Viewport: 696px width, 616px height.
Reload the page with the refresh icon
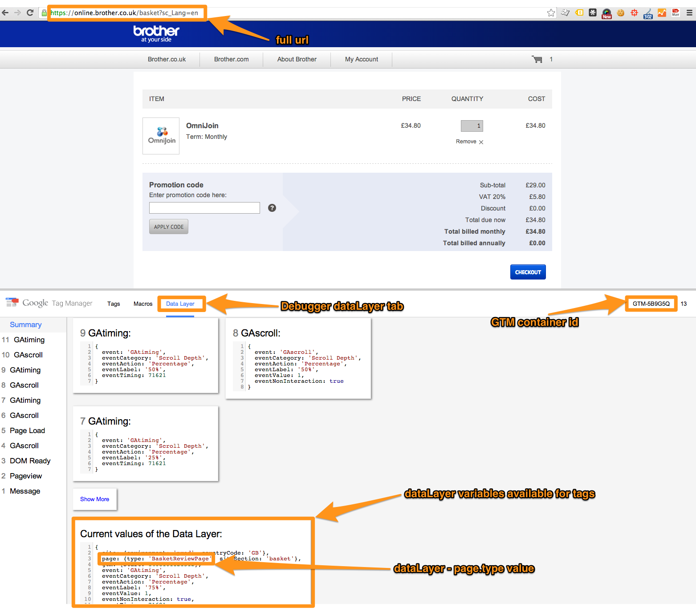[x=30, y=12]
